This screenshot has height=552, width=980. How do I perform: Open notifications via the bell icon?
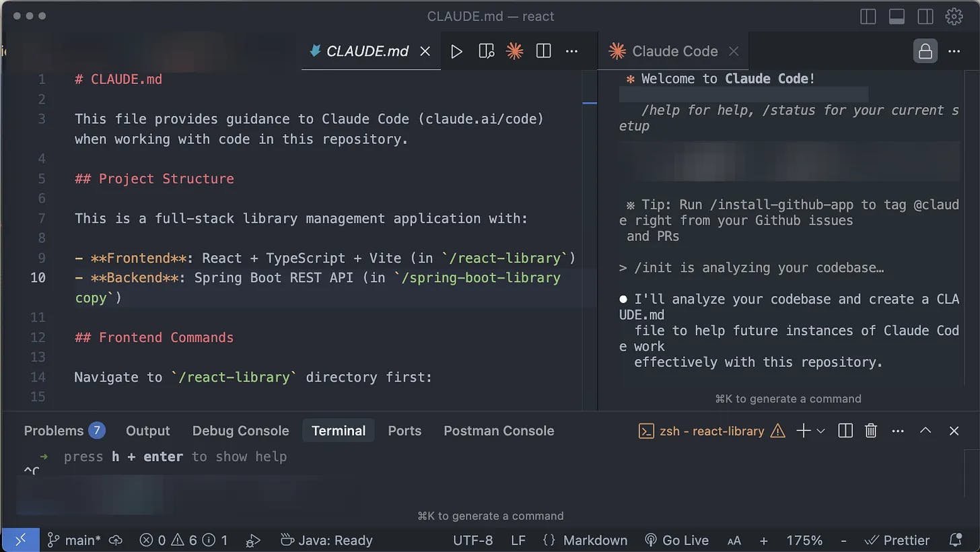956,539
